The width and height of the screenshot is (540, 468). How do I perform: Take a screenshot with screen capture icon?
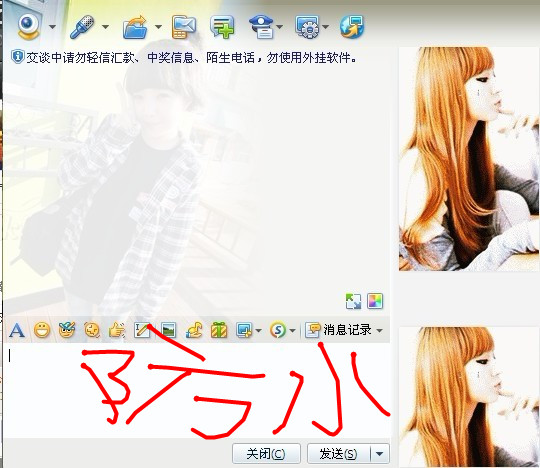click(244, 330)
